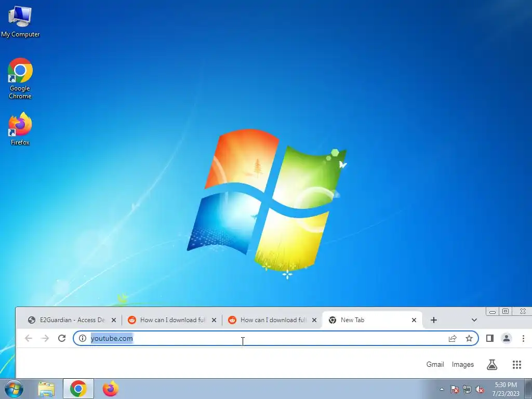Open Firefox from taskbar

pos(111,389)
